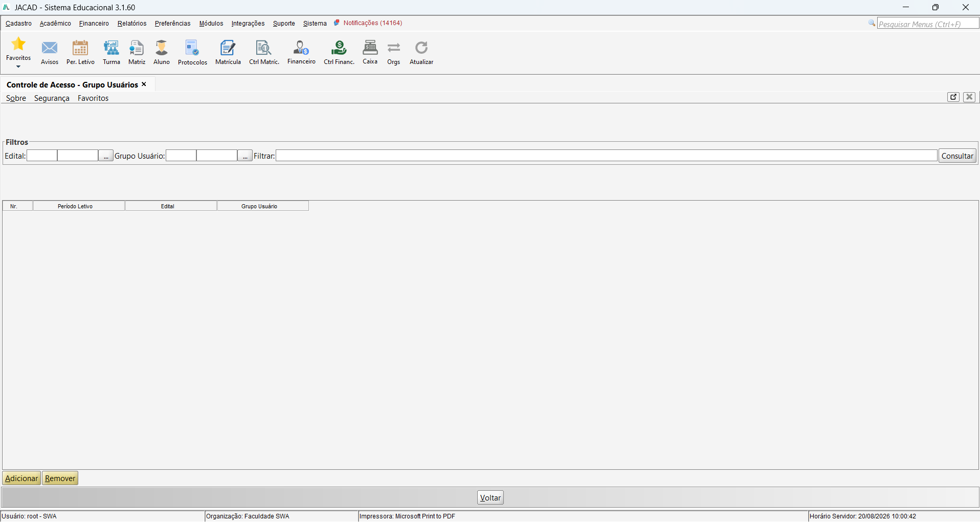Open the Sistema menu

315,24
